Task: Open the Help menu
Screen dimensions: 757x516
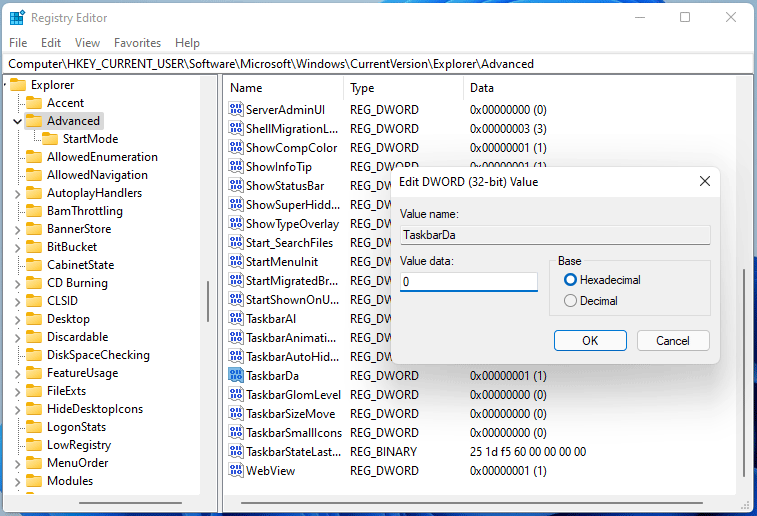Action: [x=187, y=43]
